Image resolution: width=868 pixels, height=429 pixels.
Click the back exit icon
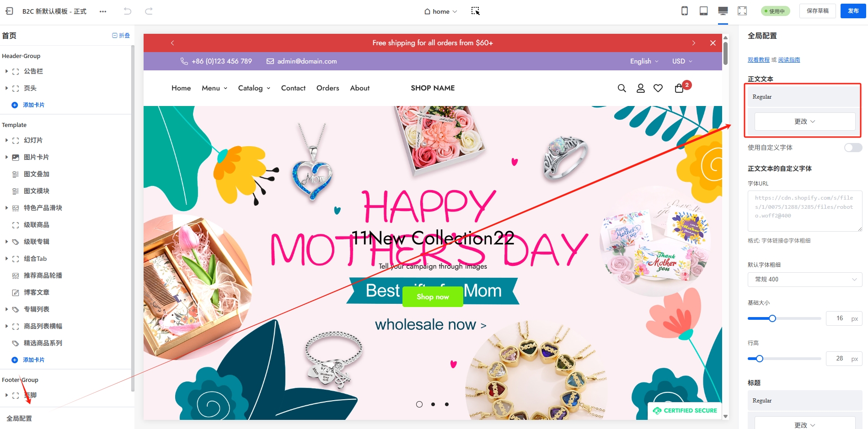pos(9,11)
